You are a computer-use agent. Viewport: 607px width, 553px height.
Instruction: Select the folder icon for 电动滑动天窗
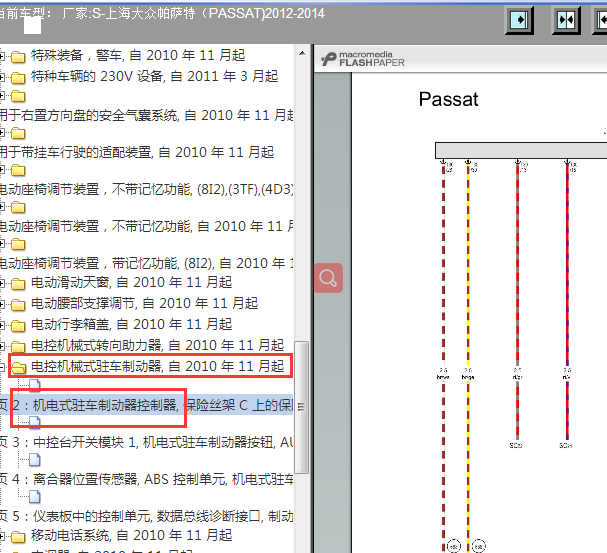pos(18,284)
